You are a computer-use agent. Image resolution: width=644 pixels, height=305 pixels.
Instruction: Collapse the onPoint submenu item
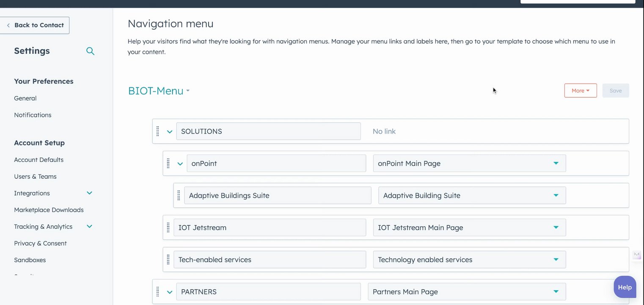(180, 164)
